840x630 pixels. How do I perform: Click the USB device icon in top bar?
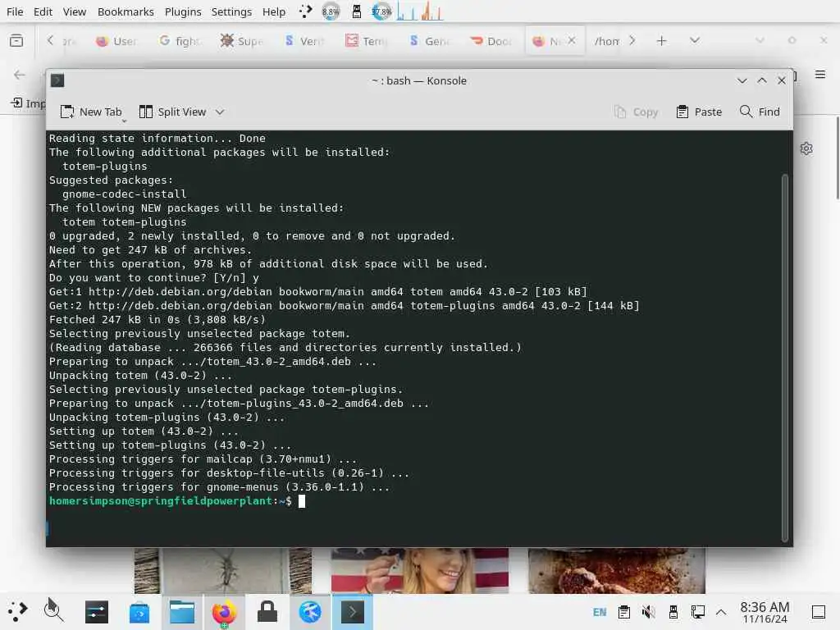click(356, 11)
